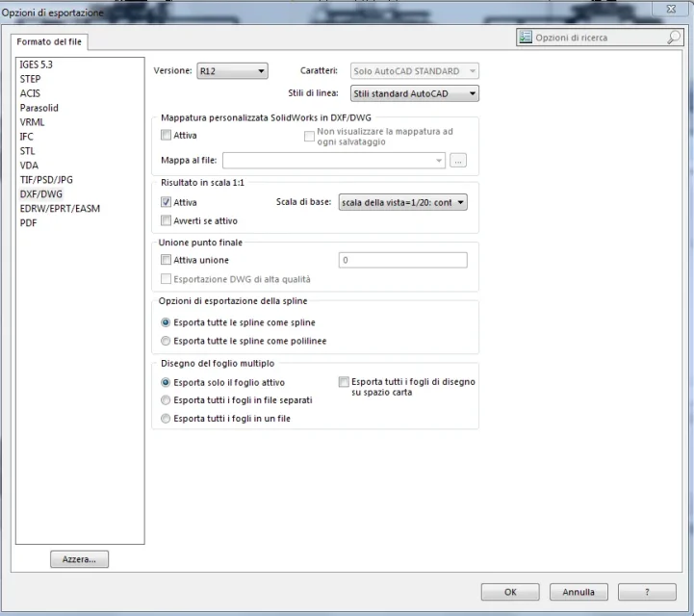Screen dimensions: 694x616
Task: Enable Avverti se attivo checkbox
Action: [x=167, y=220]
